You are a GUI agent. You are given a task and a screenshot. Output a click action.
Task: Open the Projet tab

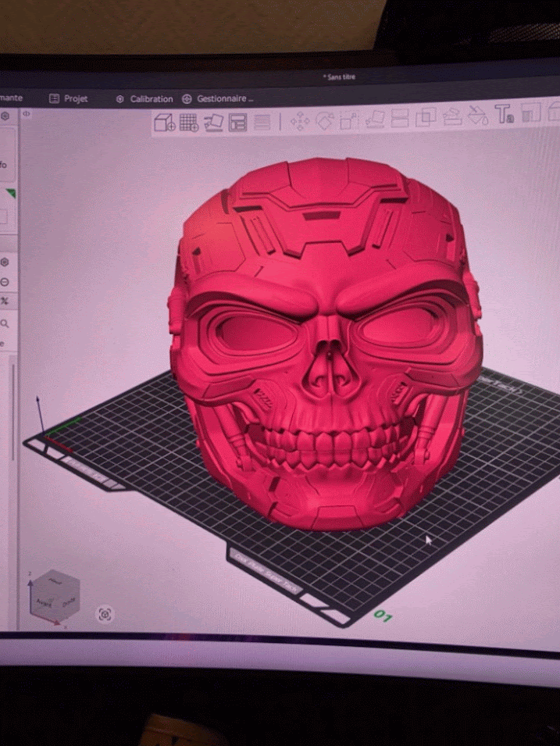tap(69, 98)
